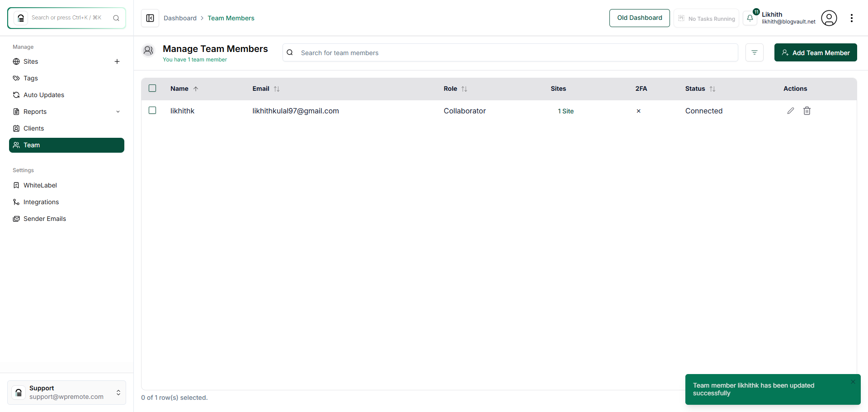This screenshot has height=412, width=868.
Task: Open the Tags section icon
Action: 16,78
